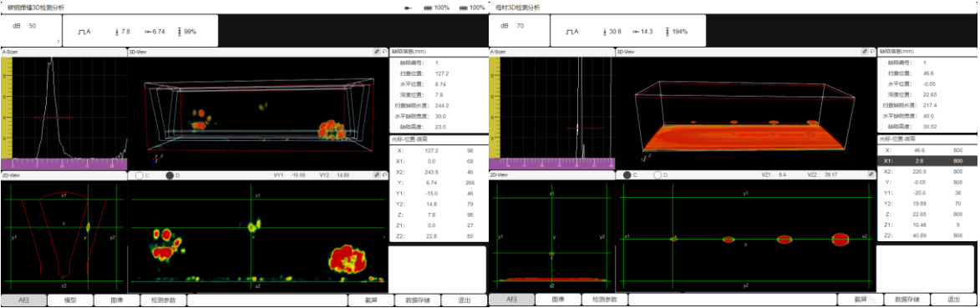Image resolution: width=980 pixels, height=308 pixels.
Task: Click 数据存储 button in 母材 window
Action: pyautogui.click(x=906, y=300)
